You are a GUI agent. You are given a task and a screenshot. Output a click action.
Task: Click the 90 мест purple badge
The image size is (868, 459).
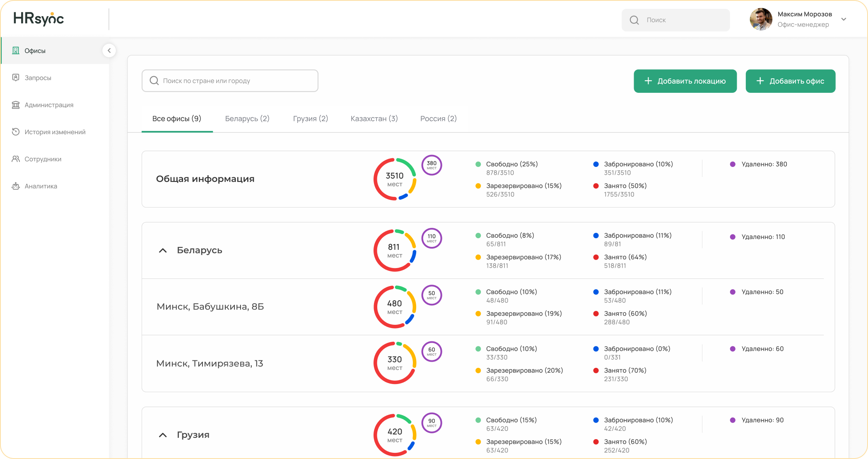[432, 423]
